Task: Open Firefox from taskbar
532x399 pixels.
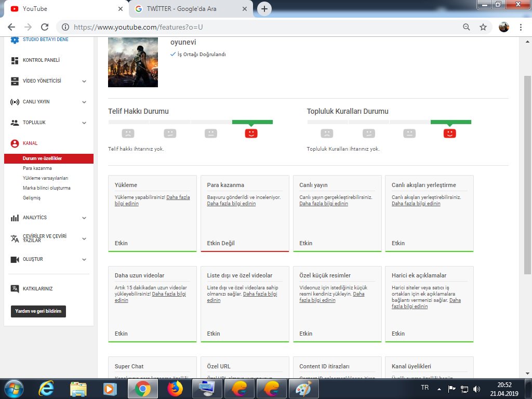Action: pos(175,389)
